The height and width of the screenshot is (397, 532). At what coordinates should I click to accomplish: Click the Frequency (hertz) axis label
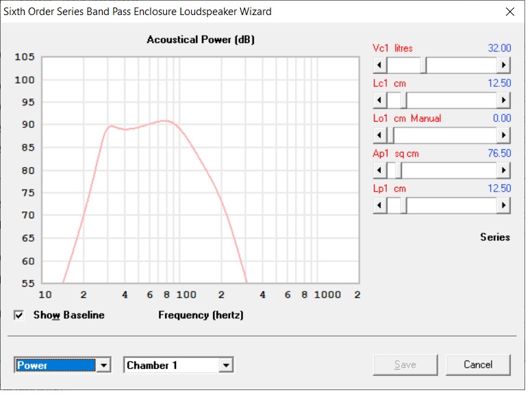(201, 315)
